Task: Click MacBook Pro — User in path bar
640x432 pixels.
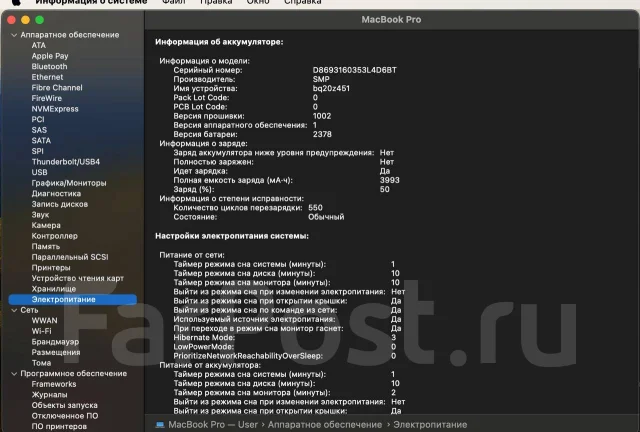Action: pyautogui.click(x=213, y=425)
